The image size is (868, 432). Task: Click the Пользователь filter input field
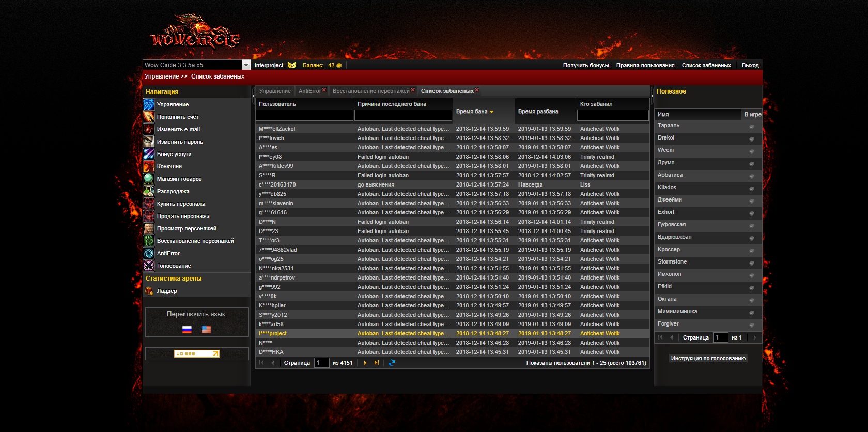click(x=304, y=115)
